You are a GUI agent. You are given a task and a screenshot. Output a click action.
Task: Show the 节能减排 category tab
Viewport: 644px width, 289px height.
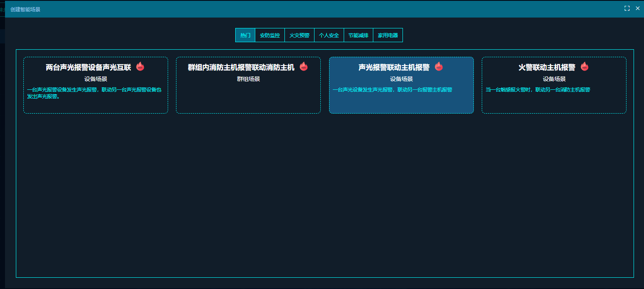(358, 35)
